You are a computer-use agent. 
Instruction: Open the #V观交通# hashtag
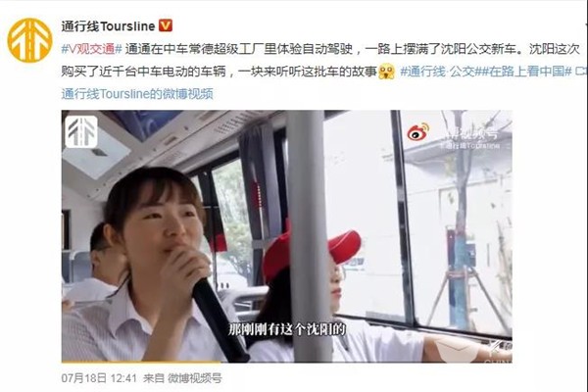91,49
